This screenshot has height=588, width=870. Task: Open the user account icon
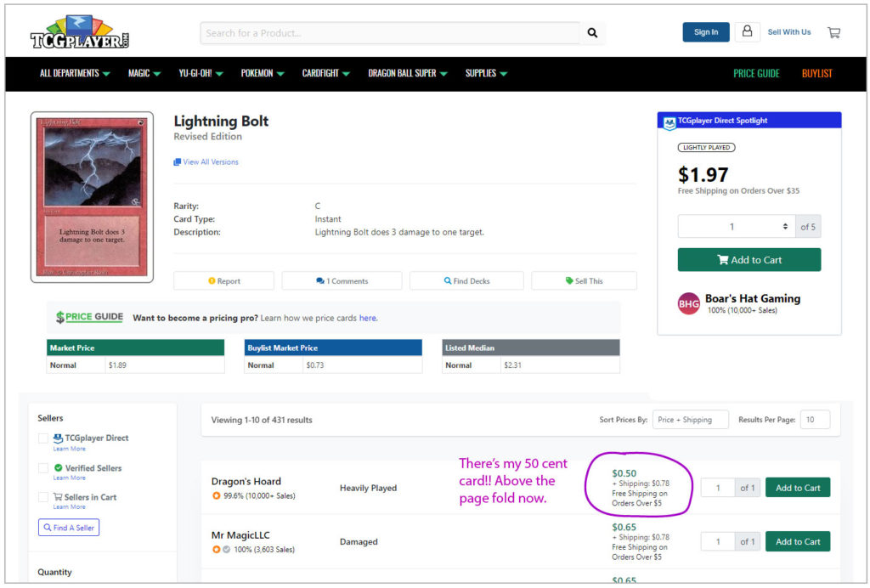[x=747, y=31]
